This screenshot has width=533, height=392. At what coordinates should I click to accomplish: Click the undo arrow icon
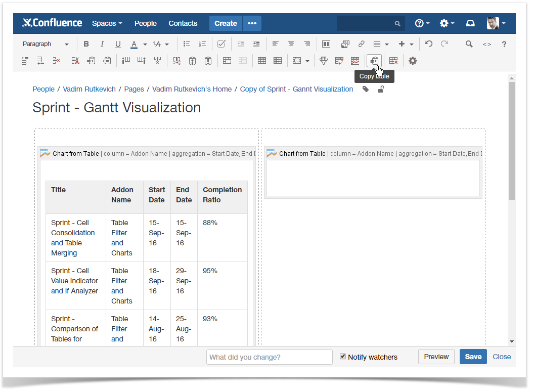(x=429, y=44)
